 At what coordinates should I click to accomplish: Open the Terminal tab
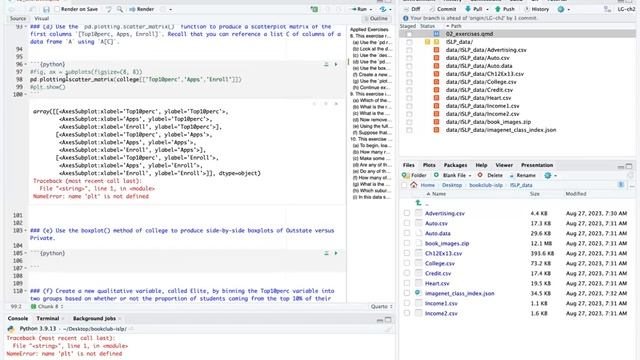click(47, 318)
